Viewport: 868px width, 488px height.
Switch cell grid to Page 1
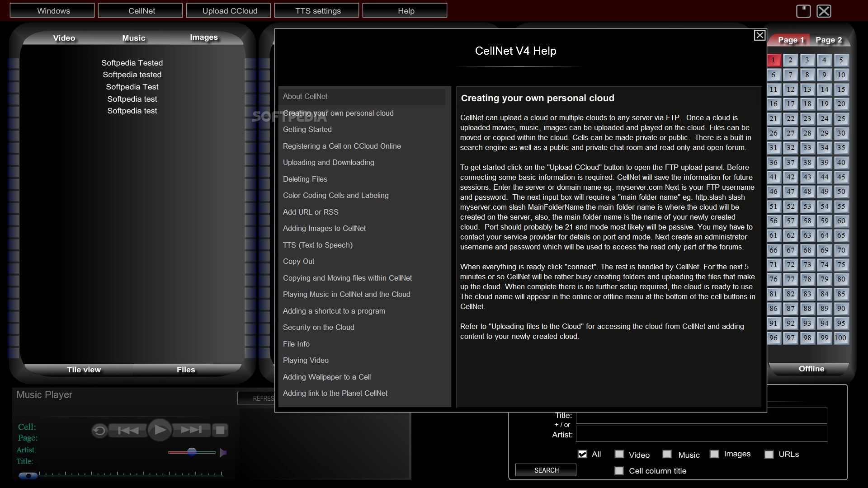point(791,40)
